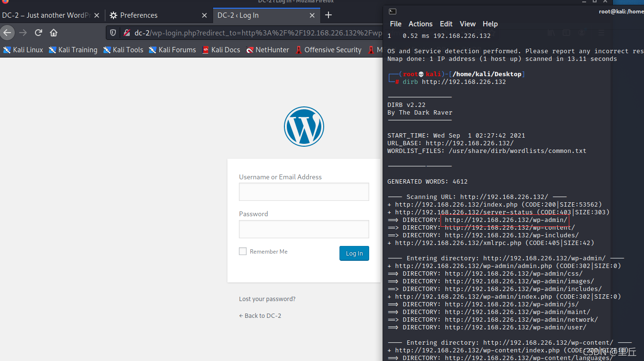The height and width of the screenshot is (361, 644).
Task: Click the Firefox logo icon in title bar
Action: pos(5,1)
